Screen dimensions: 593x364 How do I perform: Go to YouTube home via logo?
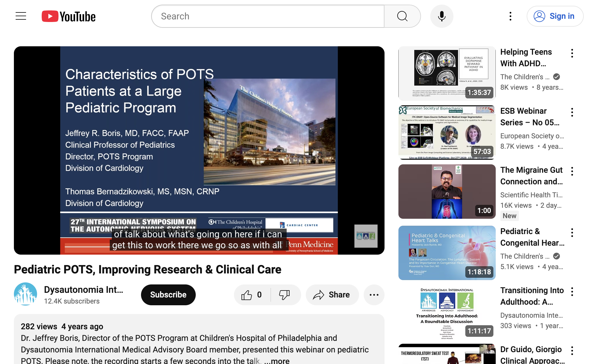pos(69,16)
